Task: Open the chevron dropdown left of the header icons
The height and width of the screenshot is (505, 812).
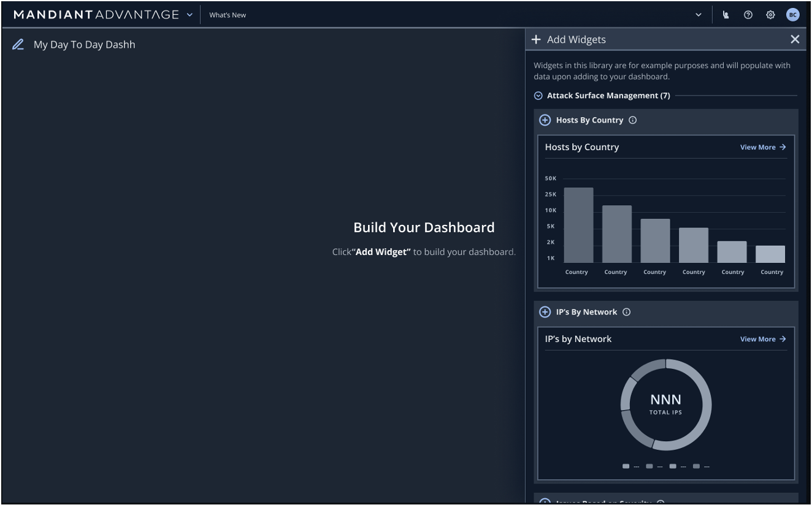Action: click(x=698, y=14)
